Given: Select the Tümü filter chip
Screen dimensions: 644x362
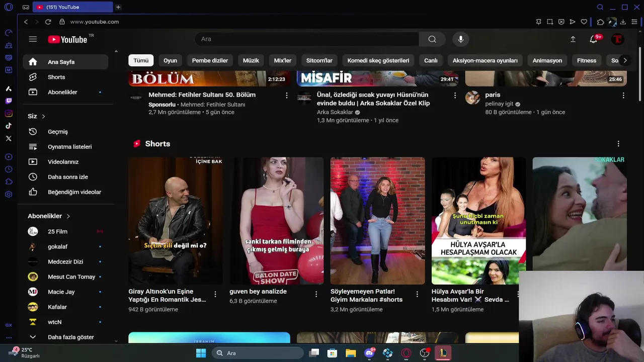Looking at the screenshot, I should (x=141, y=60).
